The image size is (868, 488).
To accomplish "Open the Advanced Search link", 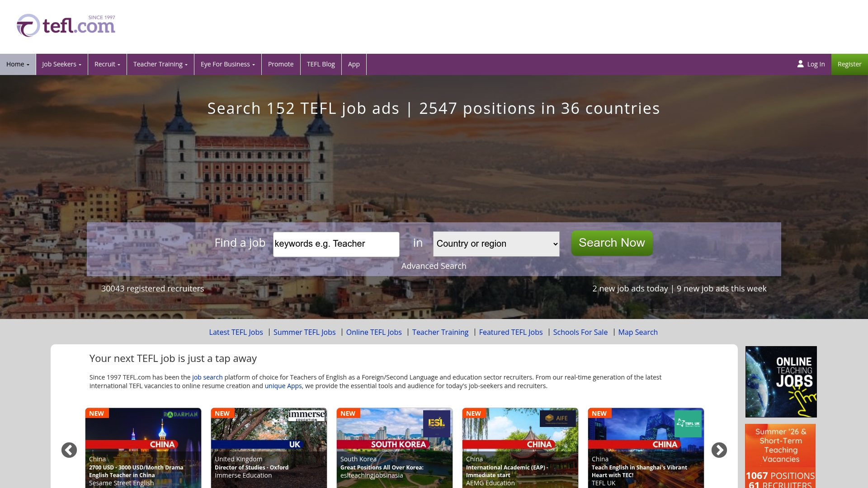I will point(434,266).
